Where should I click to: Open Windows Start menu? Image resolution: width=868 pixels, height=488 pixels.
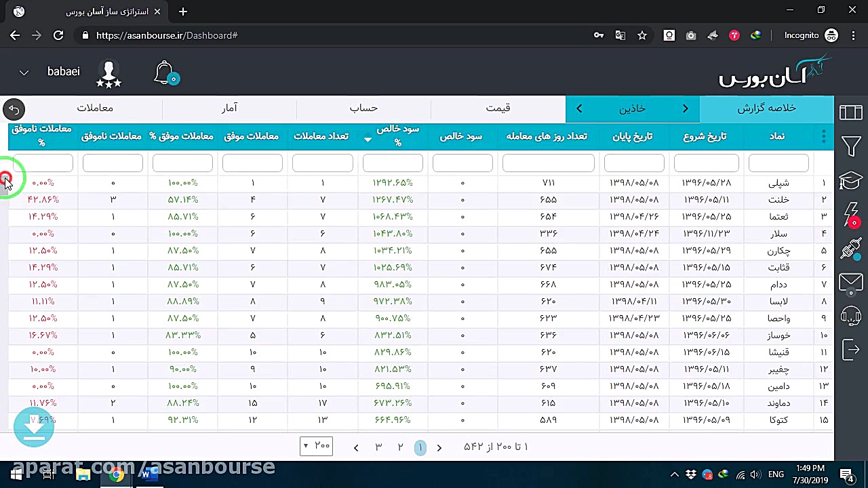click(x=16, y=474)
